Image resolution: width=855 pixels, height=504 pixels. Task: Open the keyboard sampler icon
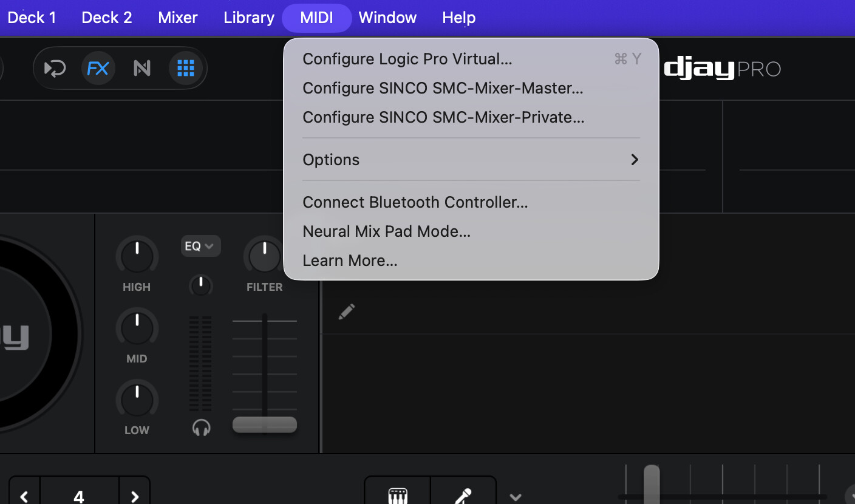click(x=398, y=495)
